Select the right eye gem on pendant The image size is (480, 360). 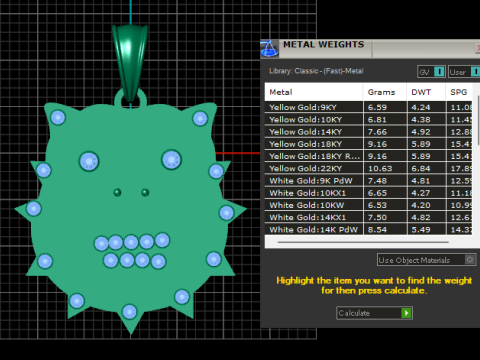pyautogui.click(x=171, y=159)
